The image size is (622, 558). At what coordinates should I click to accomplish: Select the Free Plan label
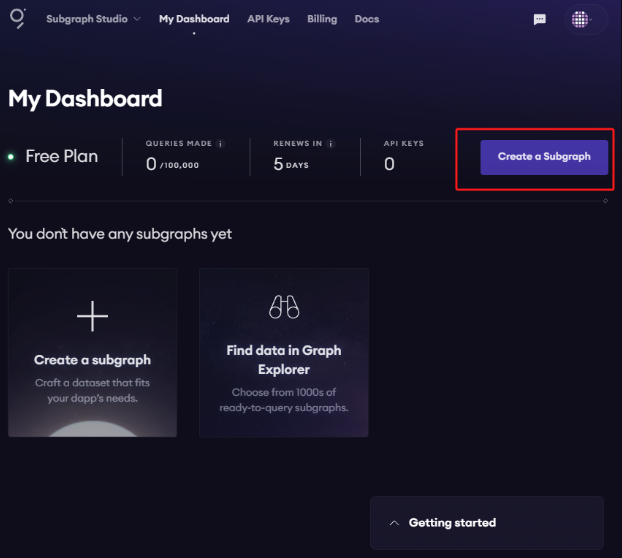coord(62,156)
